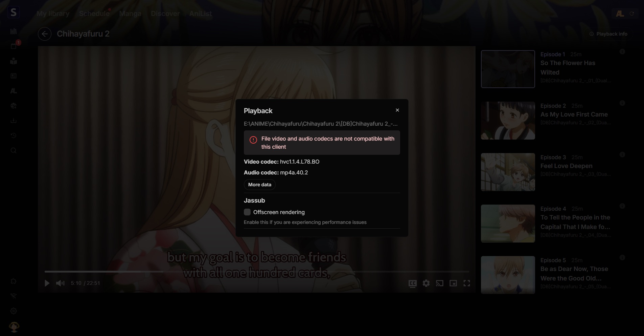
Task: Go back with the arrow beside Chihayafuru 2
Action: point(45,34)
